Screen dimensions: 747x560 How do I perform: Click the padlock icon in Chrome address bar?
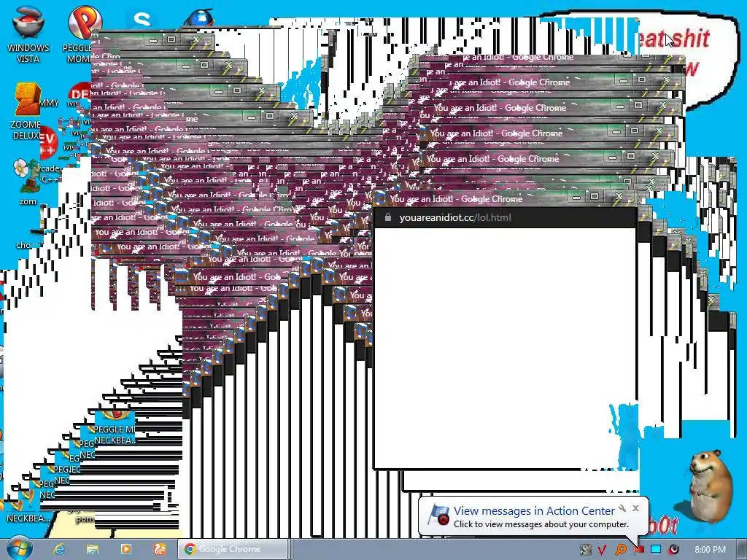click(388, 217)
